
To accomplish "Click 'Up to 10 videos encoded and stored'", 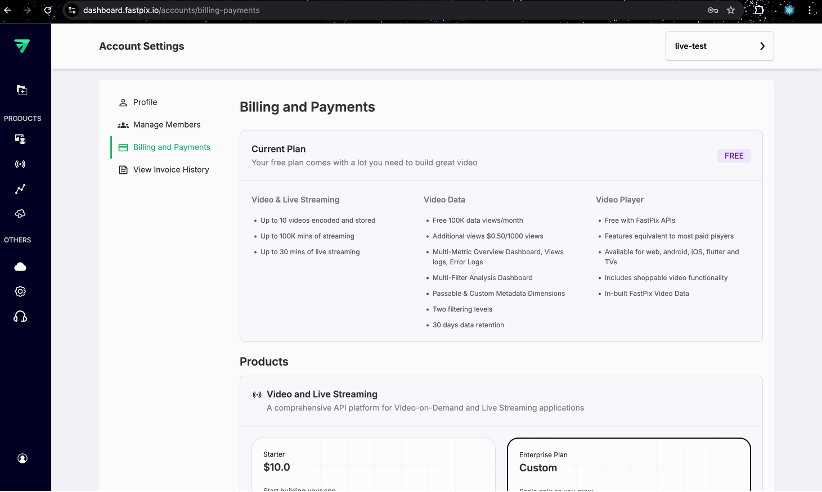I will point(318,221).
